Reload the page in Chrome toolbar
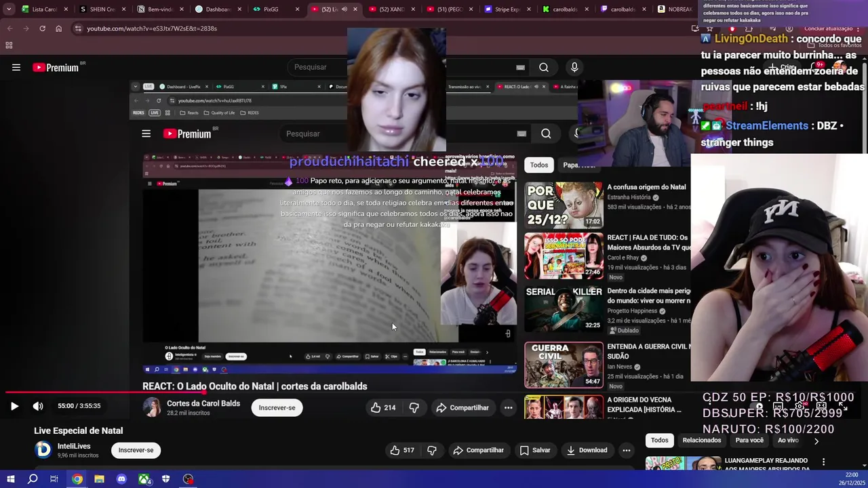Screen dimensions: 868x488 click(x=42, y=28)
